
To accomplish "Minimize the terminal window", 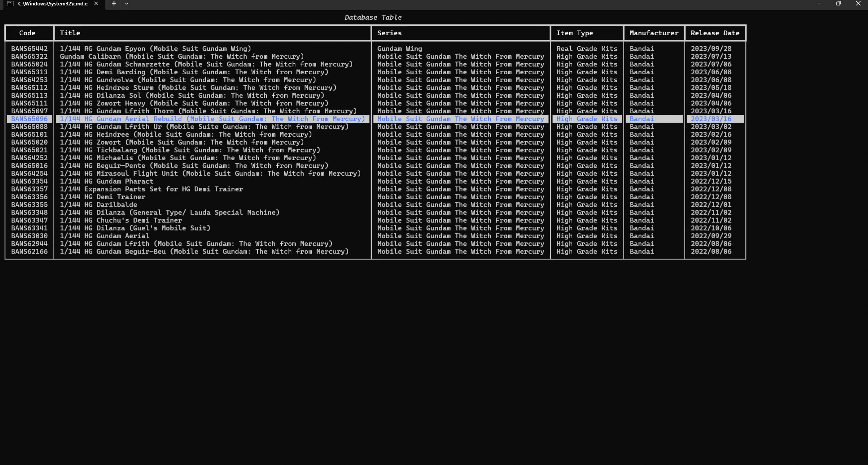I will 819,3.
